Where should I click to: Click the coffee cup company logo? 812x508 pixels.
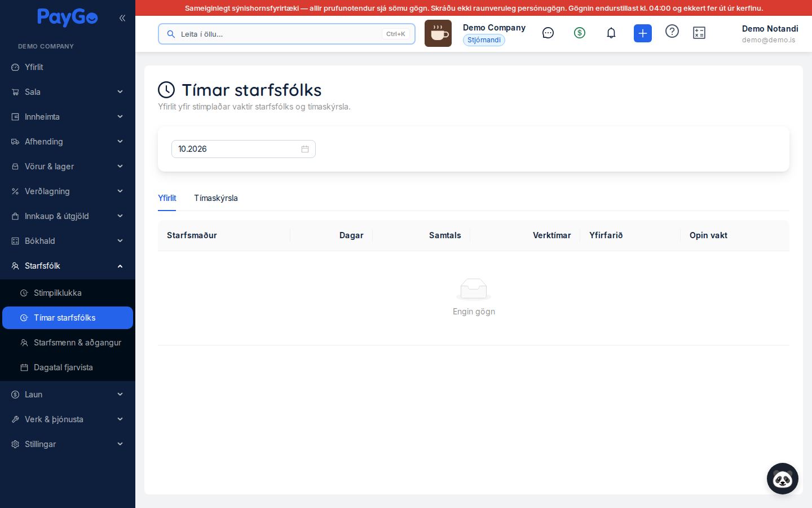click(438, 33)
